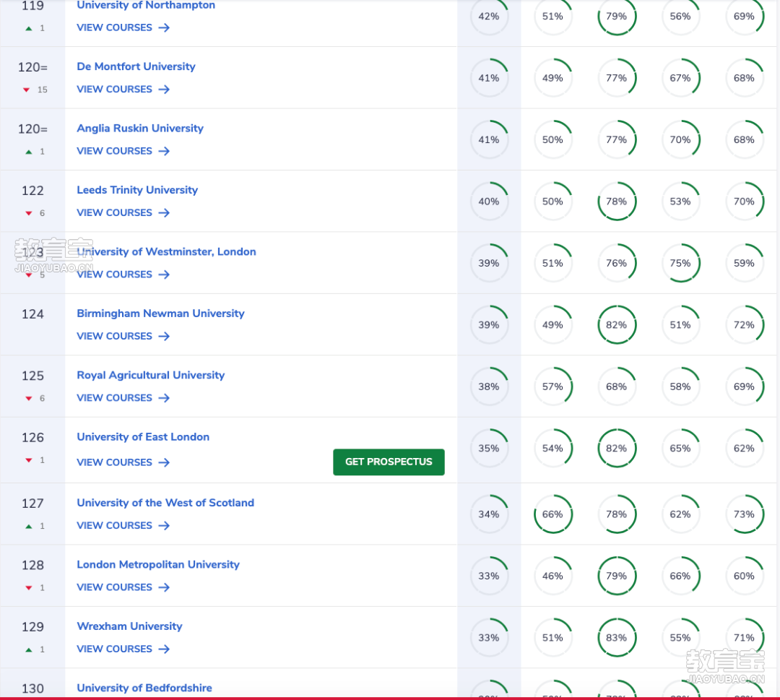The width and height of the screenshot is (780, 700).
Task: Select rank number 124
Action: [32, 314]
